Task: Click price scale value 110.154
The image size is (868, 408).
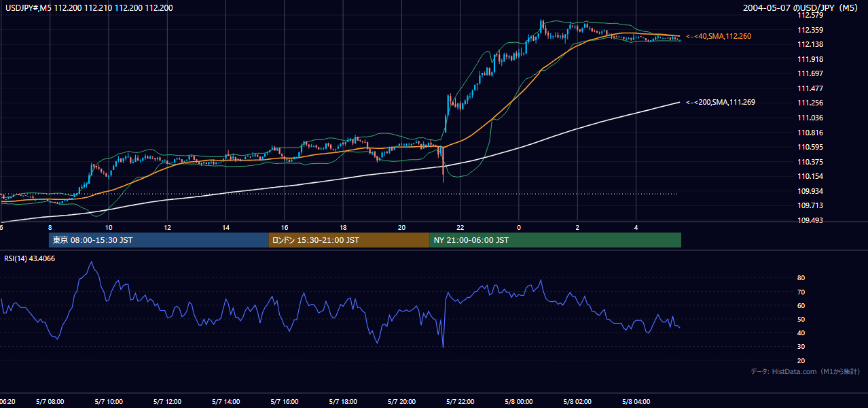Action: 810,176
